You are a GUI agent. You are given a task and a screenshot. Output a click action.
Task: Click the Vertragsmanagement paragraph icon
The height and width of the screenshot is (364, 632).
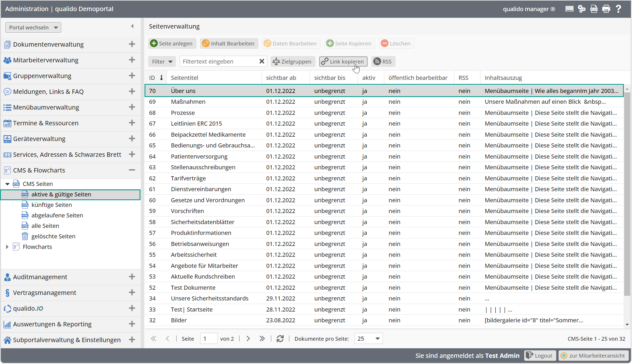[x=7, y=293]
